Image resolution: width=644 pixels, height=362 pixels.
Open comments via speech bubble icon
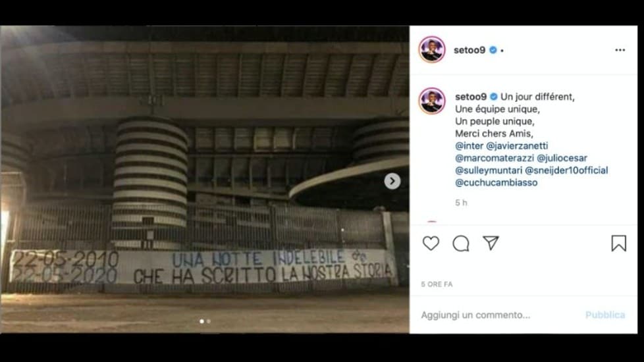[x=461, y=244]
